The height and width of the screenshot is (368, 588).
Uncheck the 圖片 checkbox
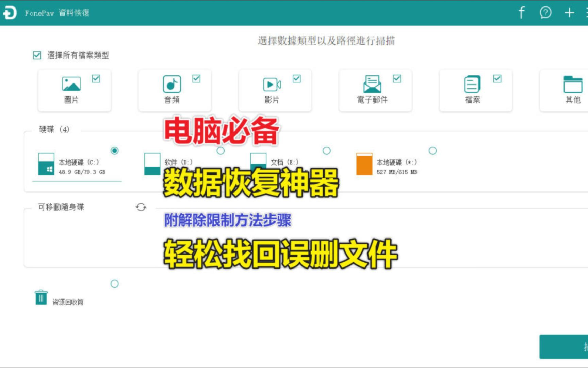(x=96, y=79)
